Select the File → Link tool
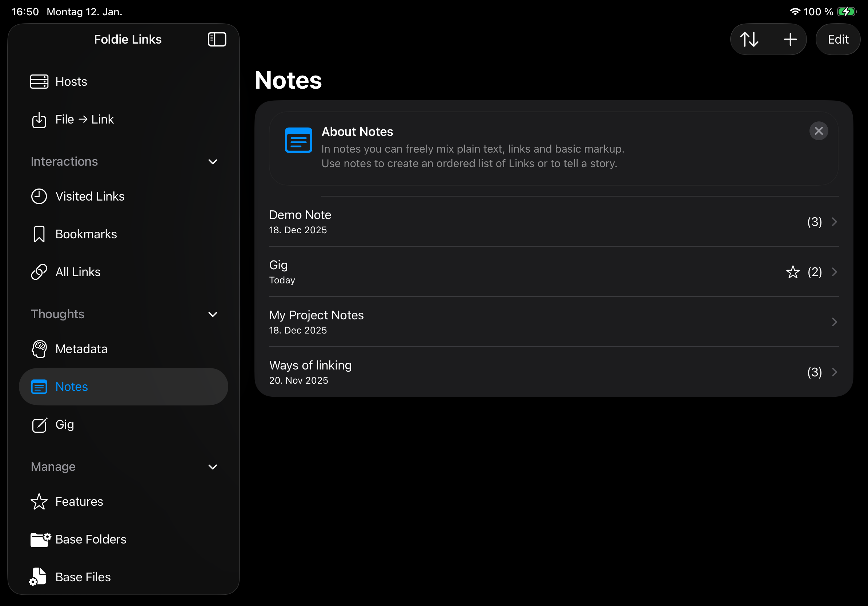This screenshot has height=606, width=868. click(x=84, y=120)
